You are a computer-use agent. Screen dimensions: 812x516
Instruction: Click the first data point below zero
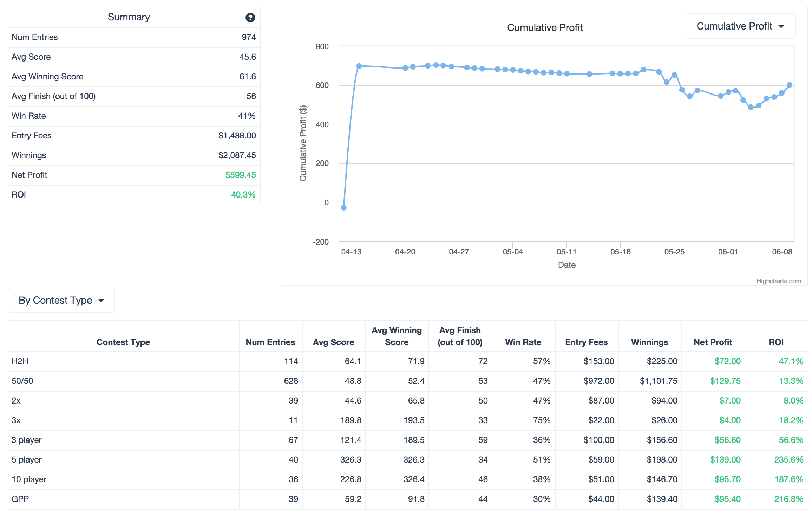[x=344, y=208]
